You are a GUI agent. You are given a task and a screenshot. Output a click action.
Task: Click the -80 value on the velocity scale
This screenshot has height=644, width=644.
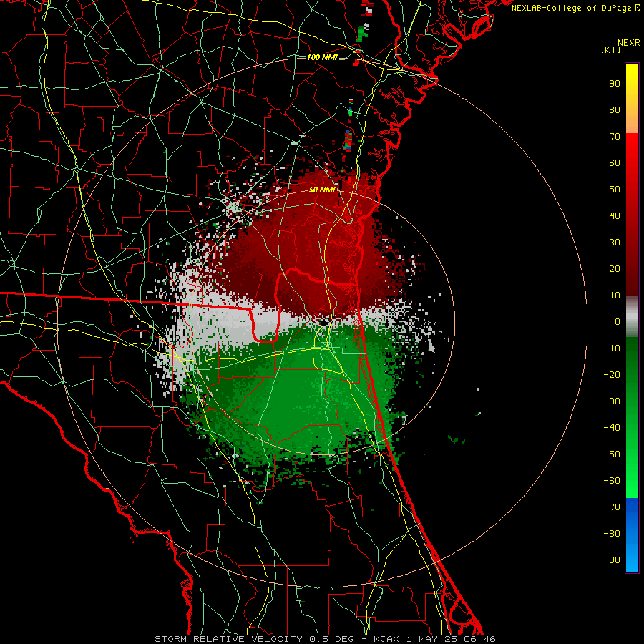[x=612, y=534]
